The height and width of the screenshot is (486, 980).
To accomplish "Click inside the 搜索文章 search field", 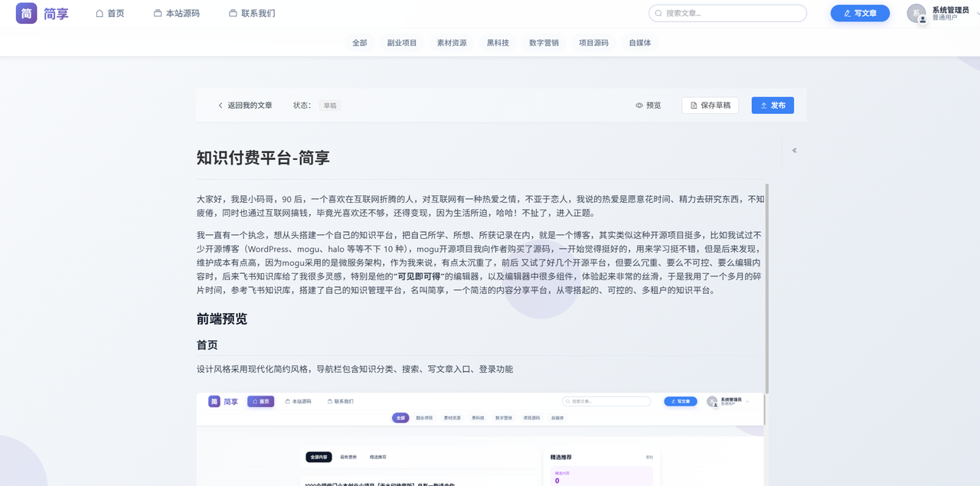I will [727, 13].
